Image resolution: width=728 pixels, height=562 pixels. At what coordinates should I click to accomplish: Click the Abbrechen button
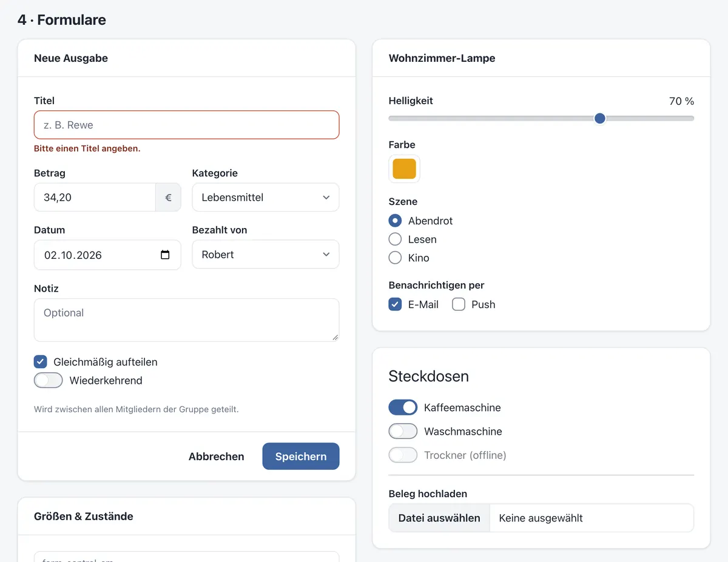tap(216, 457)
